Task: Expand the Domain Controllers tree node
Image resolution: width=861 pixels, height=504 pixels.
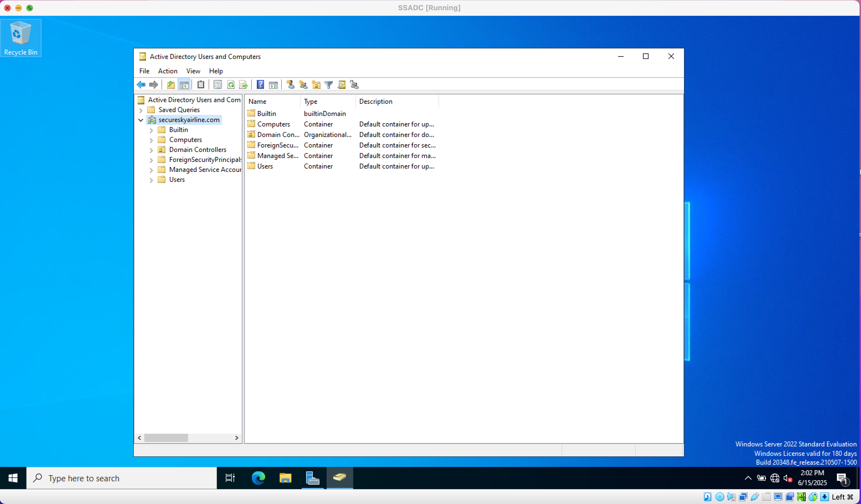Action: pos(151,150)
